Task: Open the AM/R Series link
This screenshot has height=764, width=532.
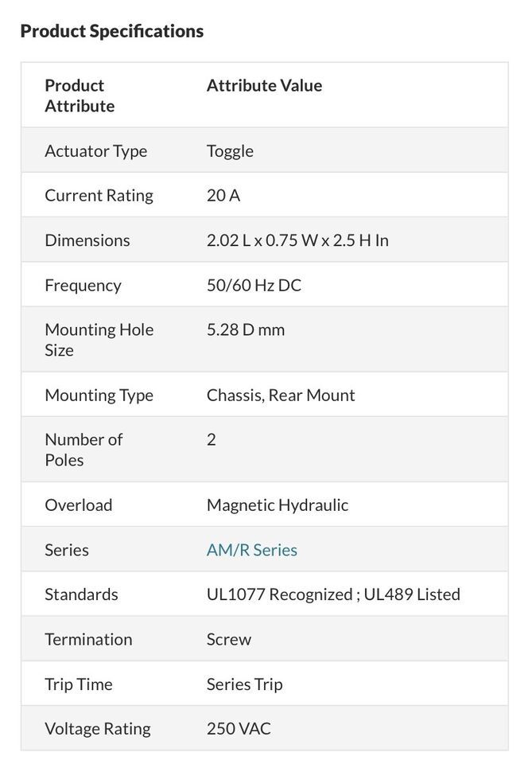Action: pos(251,550)
